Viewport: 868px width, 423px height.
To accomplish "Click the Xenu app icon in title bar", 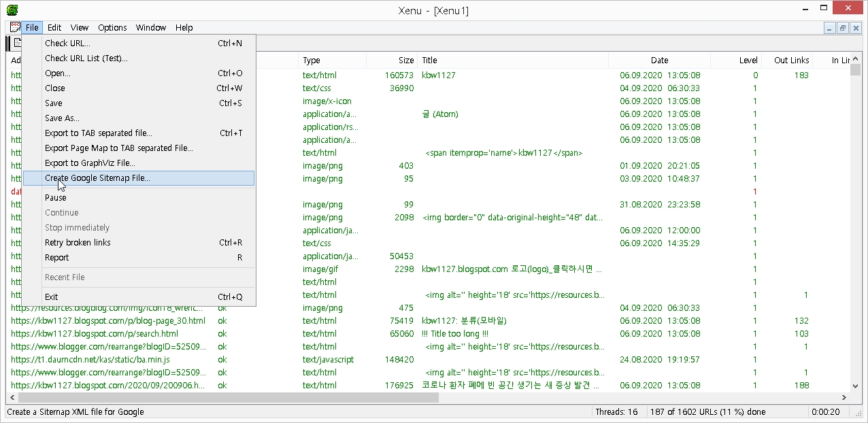I will (x=12, y=10).
